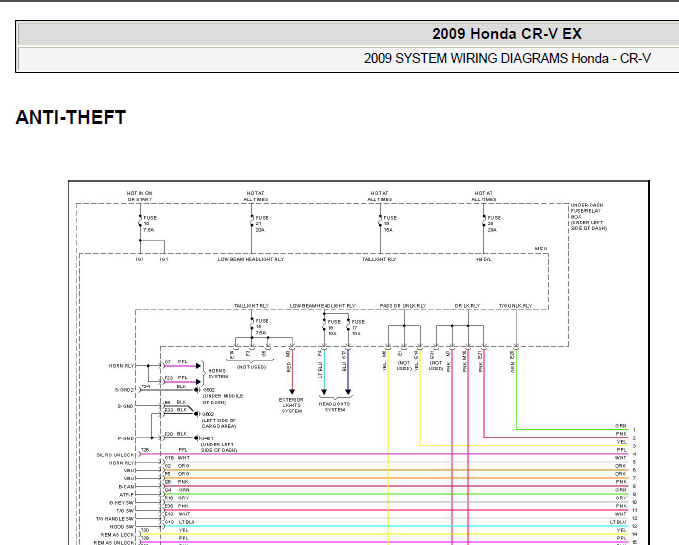Click the 'PASS DR UNLK RLY' label
Screen dimensions: 679x545
(403, 306)
